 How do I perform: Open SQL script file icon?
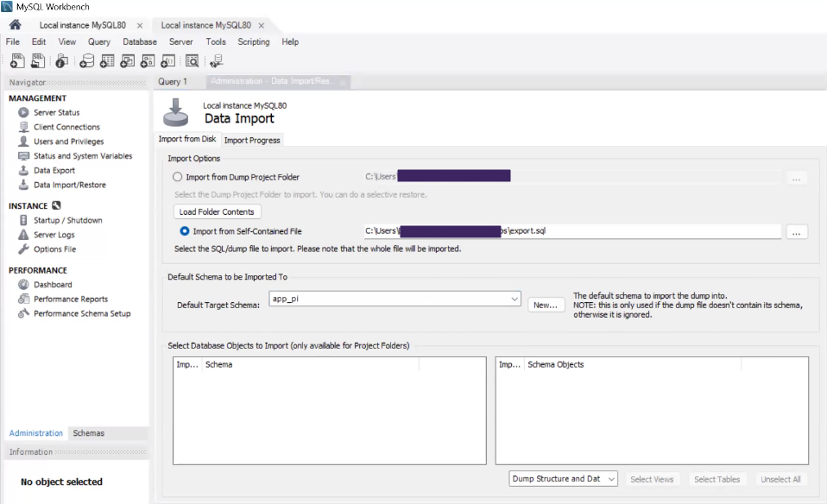coord(37,61)
